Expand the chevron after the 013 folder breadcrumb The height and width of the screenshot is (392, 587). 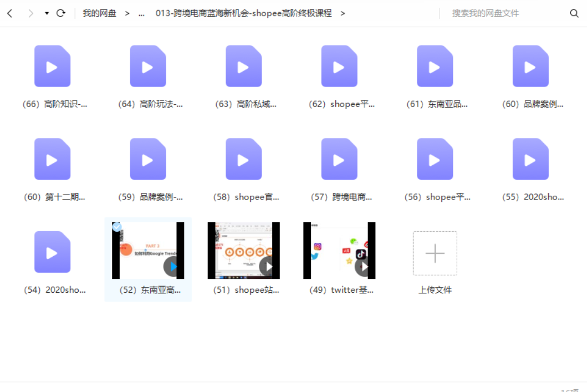coord(343,13)
